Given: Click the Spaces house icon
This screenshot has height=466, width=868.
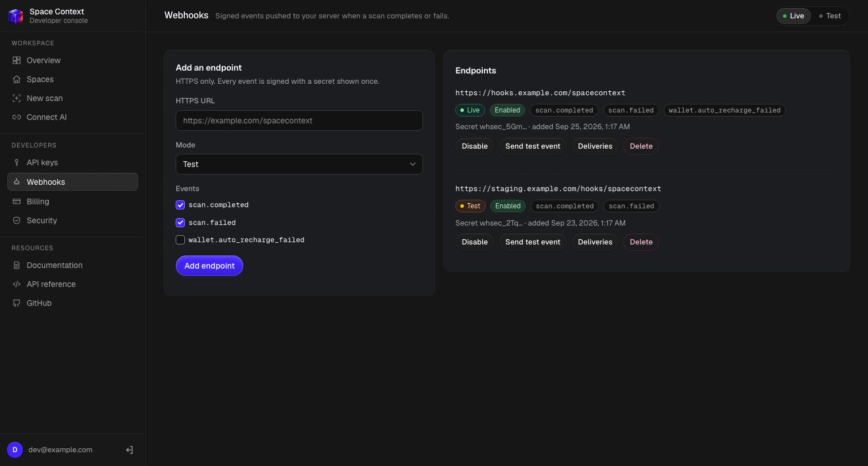Looking at the screenshot, I should coord(17,79).
